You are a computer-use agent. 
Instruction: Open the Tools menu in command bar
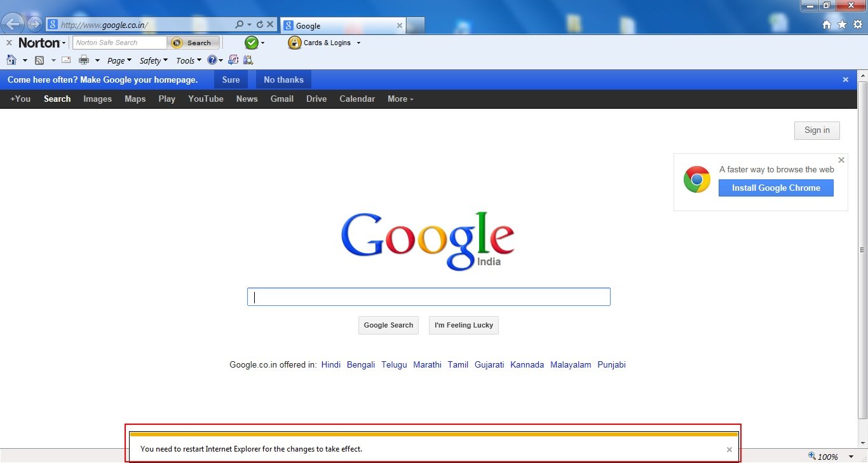tap(189, 60)
